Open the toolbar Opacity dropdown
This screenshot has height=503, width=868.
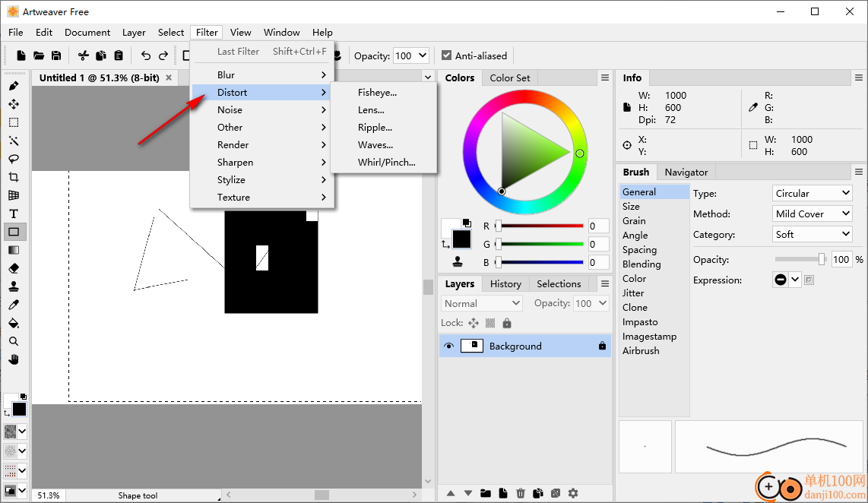423,55
